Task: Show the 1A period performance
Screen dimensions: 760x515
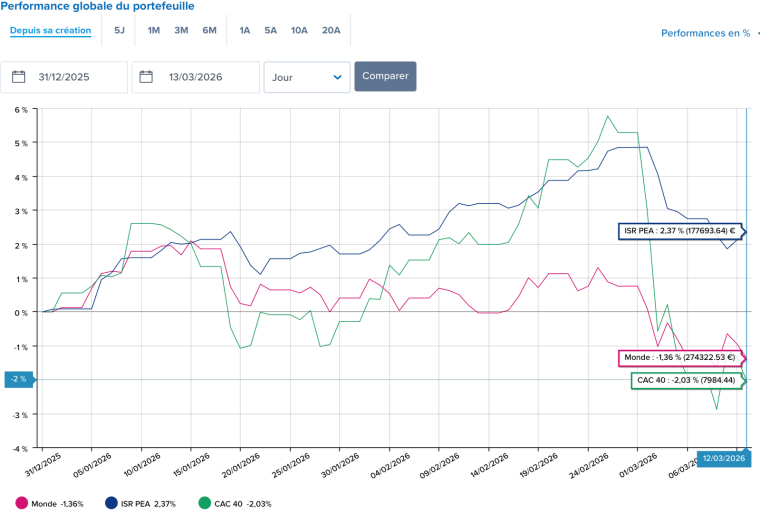Action: [245, 30]
